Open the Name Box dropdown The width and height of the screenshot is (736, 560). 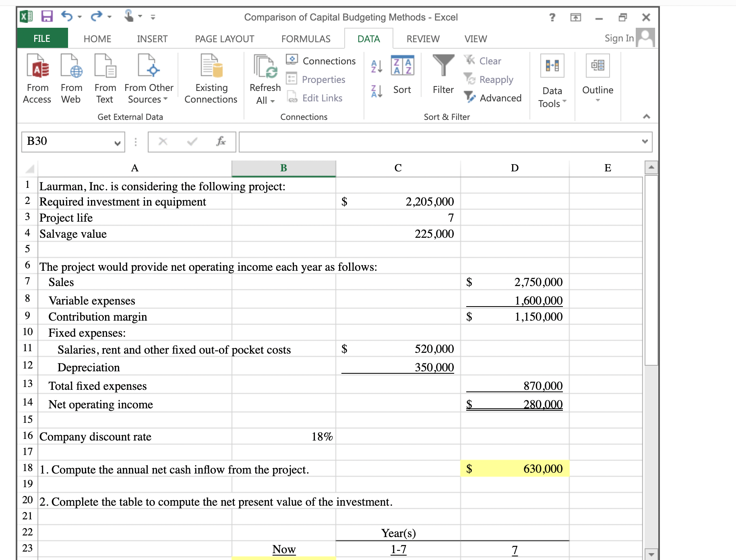point(118,143)
